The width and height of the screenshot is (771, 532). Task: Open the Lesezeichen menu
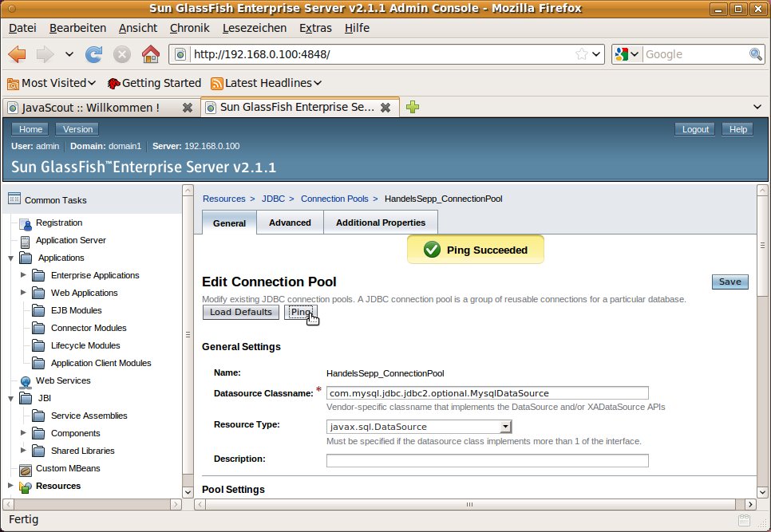pos(255,28)
